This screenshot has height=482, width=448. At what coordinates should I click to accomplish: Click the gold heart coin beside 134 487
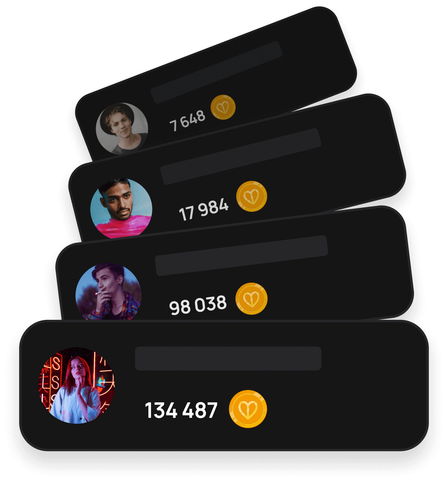point(248,409)
